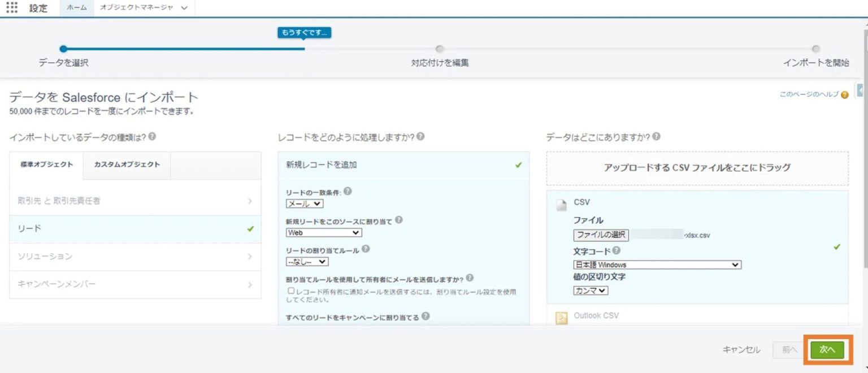Open the 文字コード 日本語 Windows dropdown
868x373 pixels.
[x=657, y=264]
